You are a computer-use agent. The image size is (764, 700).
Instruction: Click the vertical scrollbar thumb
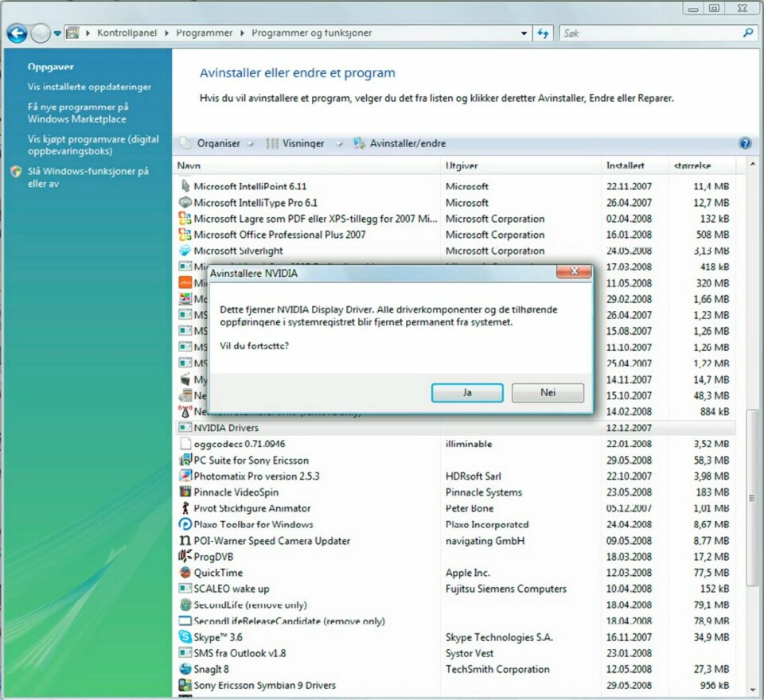[x=752, y=498]
